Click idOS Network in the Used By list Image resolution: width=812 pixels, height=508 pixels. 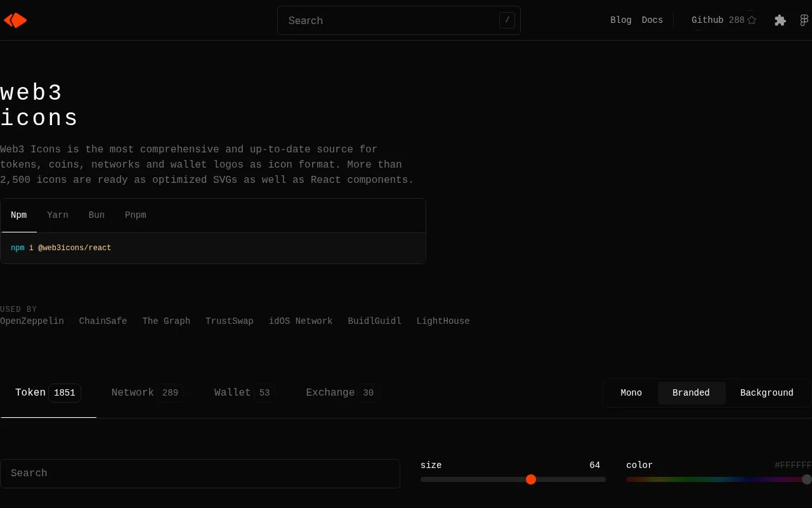[301, 321]
